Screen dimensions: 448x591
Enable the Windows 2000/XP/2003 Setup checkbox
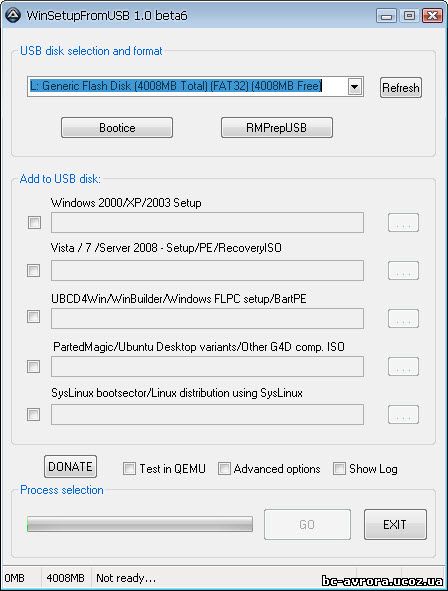[34, 222]
